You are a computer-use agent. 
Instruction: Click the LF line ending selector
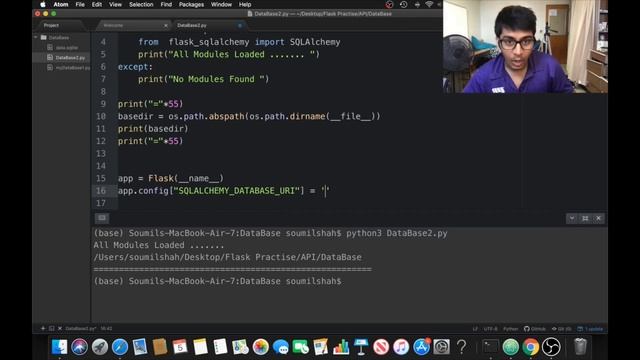click(475, 329)
